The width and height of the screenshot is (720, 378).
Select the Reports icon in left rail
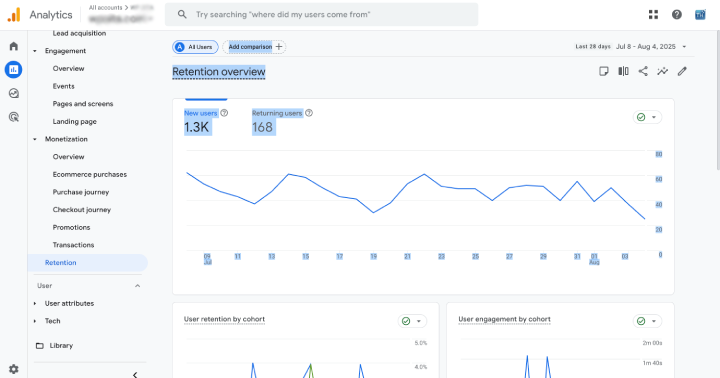click(x=14, y=70)
